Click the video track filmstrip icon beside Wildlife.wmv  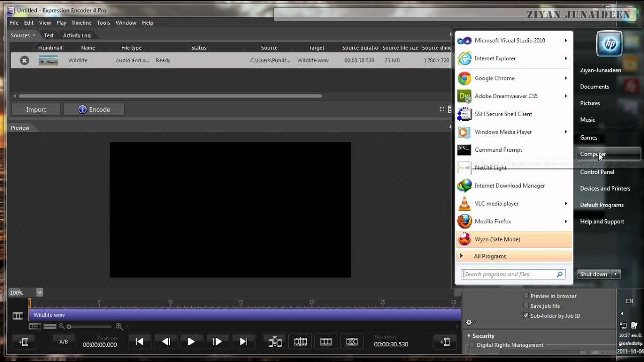coord(18,316)
